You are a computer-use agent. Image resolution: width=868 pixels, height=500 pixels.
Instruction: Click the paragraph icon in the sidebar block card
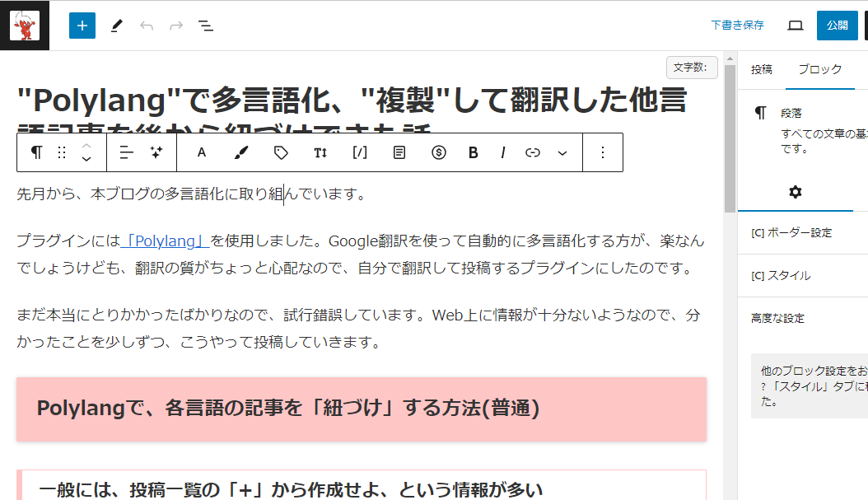(x=761, y=113)
